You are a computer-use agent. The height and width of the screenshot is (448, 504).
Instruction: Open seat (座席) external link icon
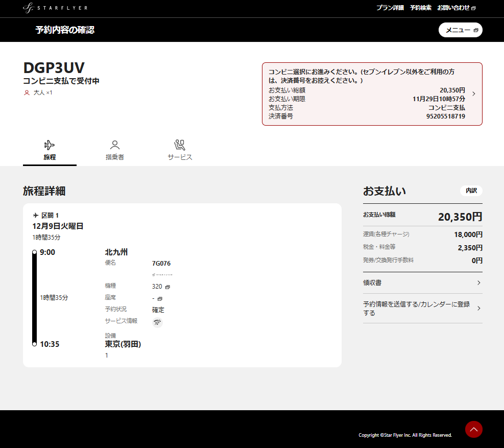click(x=160, y=298)
